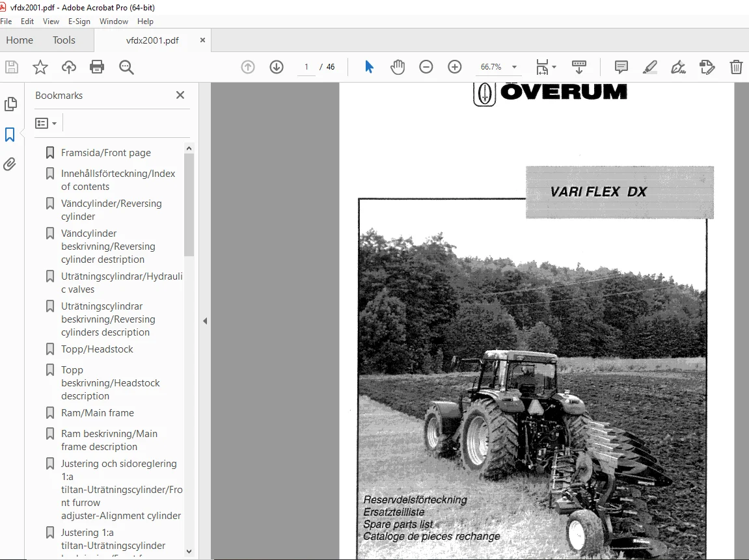Select the vfdx2001.pdf document tab

[x=152, y=40]
